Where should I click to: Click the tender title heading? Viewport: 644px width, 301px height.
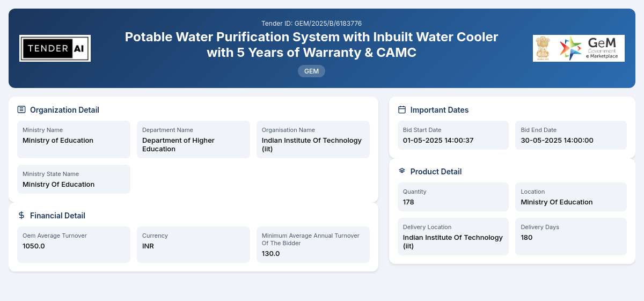click(311, 45)
